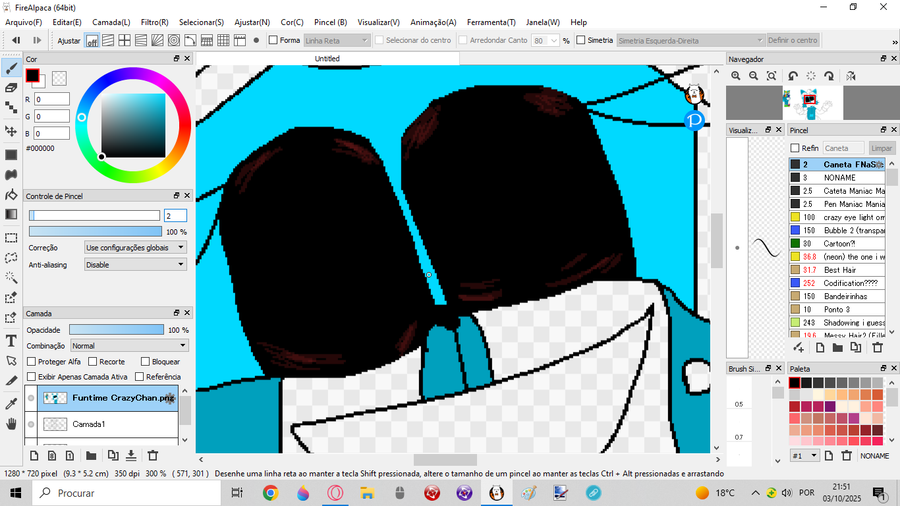Enable the crisscross grid snap
900x506 pixels.
[x=125, y=41]
